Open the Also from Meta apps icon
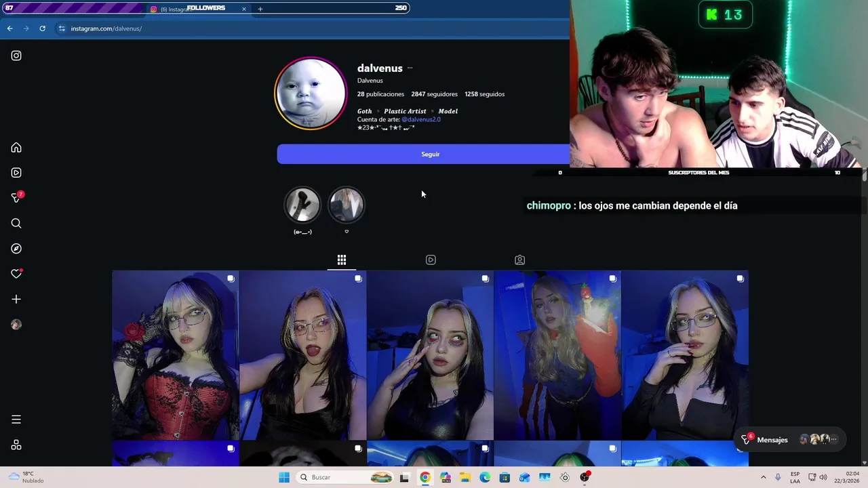The image size is (868, 488). pos(16,445)
